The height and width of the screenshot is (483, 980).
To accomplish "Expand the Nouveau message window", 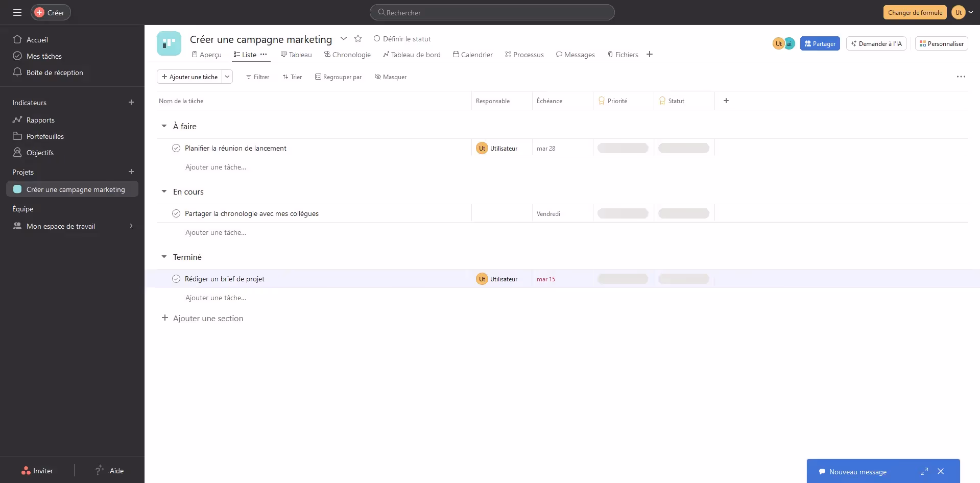I will click(924, 471).
